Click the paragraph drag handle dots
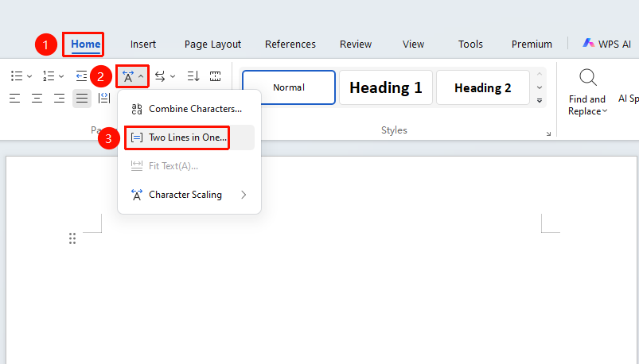The height and width of the screenshot is (364, 639). (x=72, y=238)
